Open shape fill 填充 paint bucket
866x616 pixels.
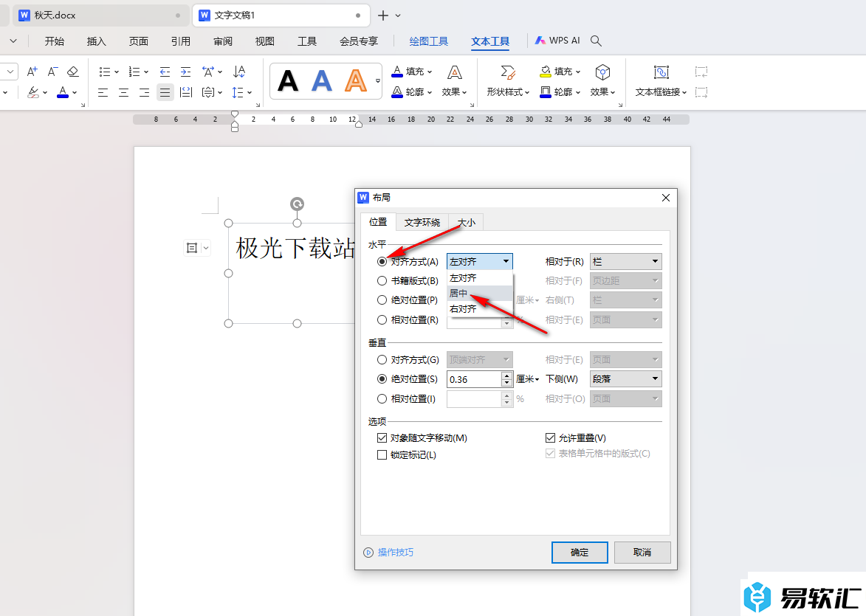560,72
